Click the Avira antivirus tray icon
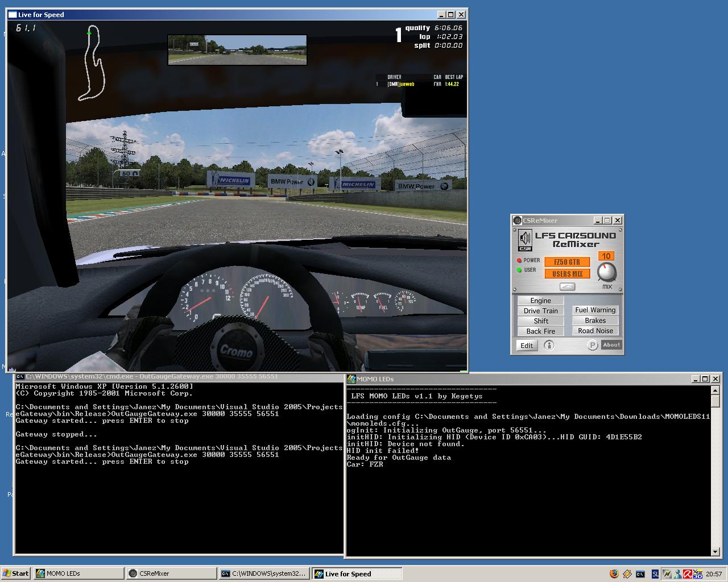Screen dimensions: 728x582 [x=687, y=573]
